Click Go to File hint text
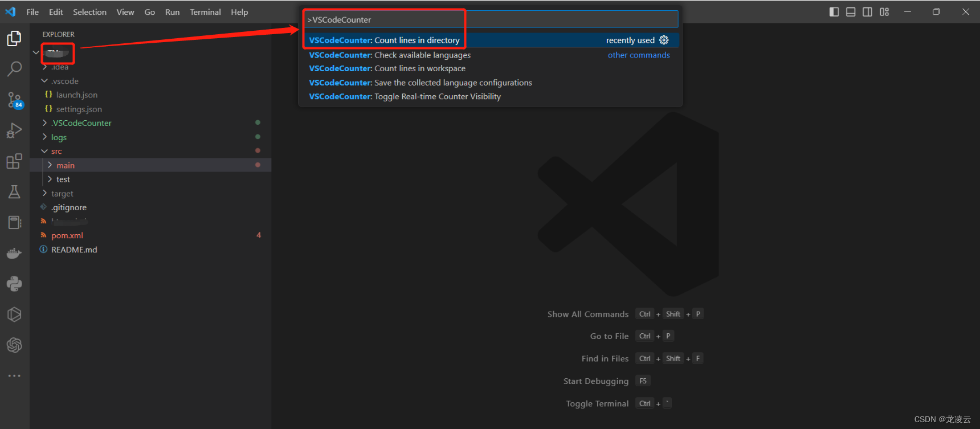Screen dimensions: 980x429 tap(609, 336)
